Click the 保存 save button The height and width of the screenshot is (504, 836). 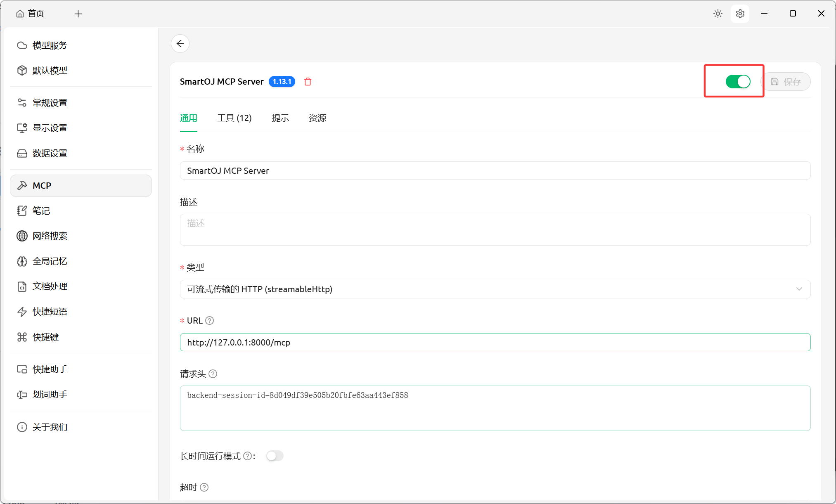pos(786,82)
